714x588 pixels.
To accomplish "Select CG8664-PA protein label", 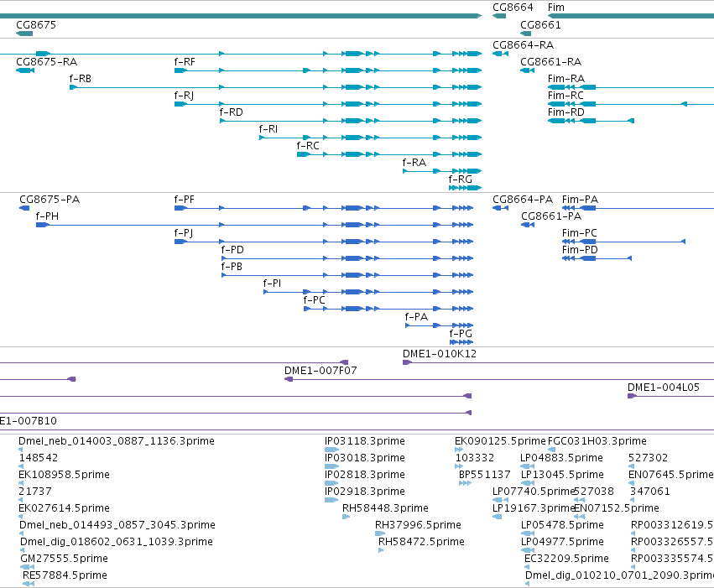I will point(523,200).
